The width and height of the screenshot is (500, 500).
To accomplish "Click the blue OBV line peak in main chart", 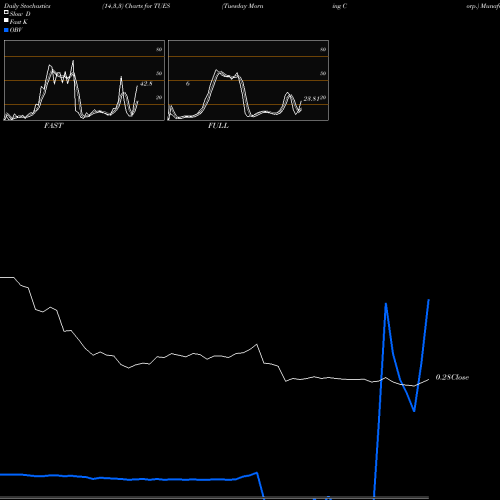I will (386, 303).
